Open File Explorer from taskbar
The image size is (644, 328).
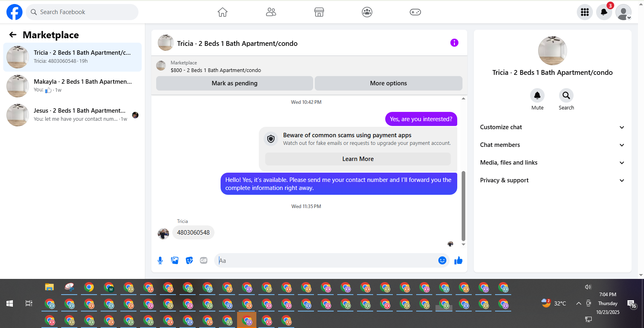click(50, 287)
